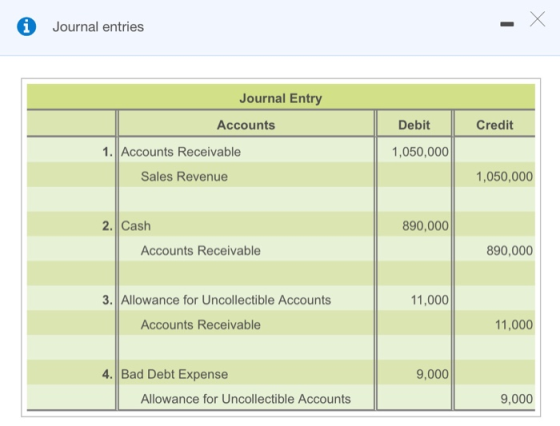Image resolution: width=560 pixels, height=426 pixels.
Task: Click the Debit column header
Action: click(414, 125)
